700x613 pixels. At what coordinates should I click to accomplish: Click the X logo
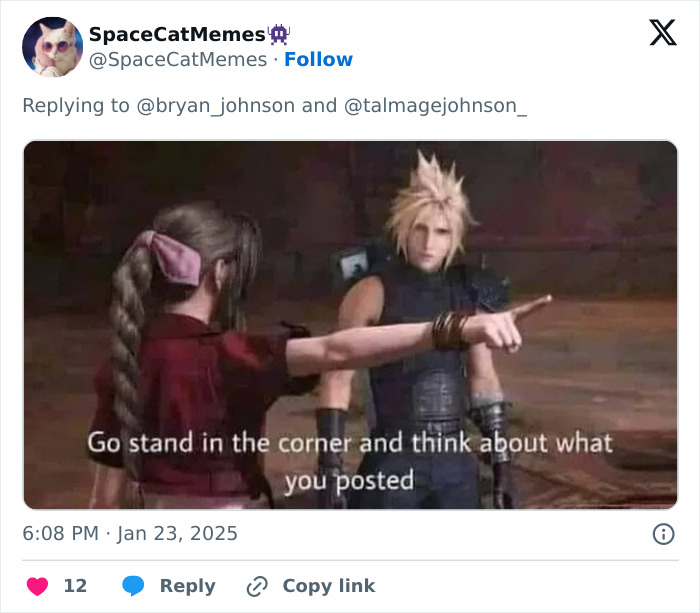(662, 34)
